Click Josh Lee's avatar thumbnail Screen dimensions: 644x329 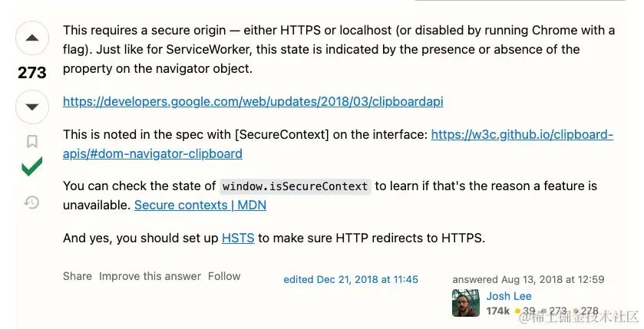pos(466,303)
